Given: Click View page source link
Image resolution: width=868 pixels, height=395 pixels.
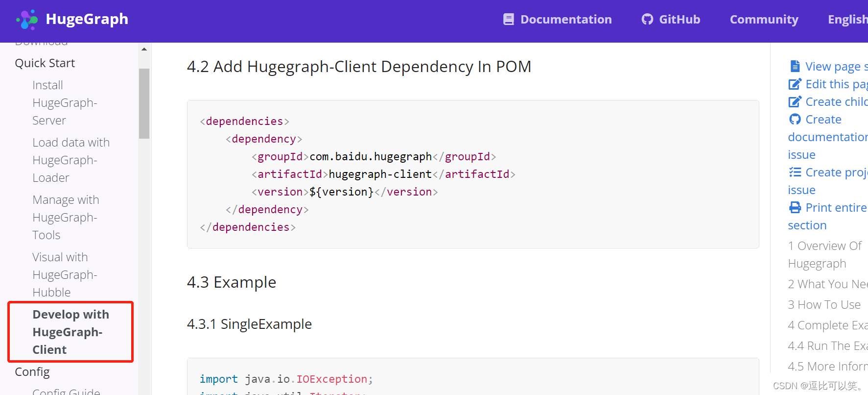Looking at the screenshot, I should pyautogui.click(x=836, y=66).
